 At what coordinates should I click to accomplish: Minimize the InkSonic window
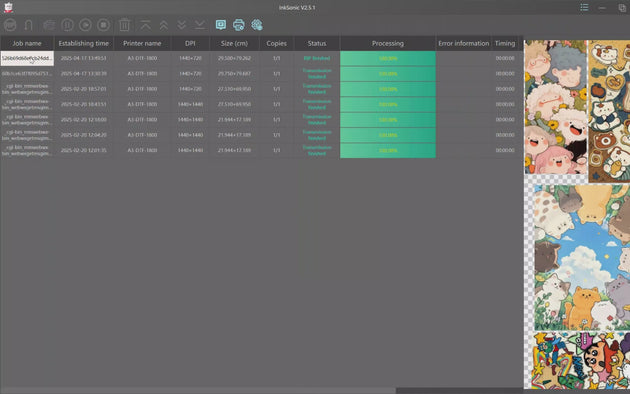coord(602,8)
